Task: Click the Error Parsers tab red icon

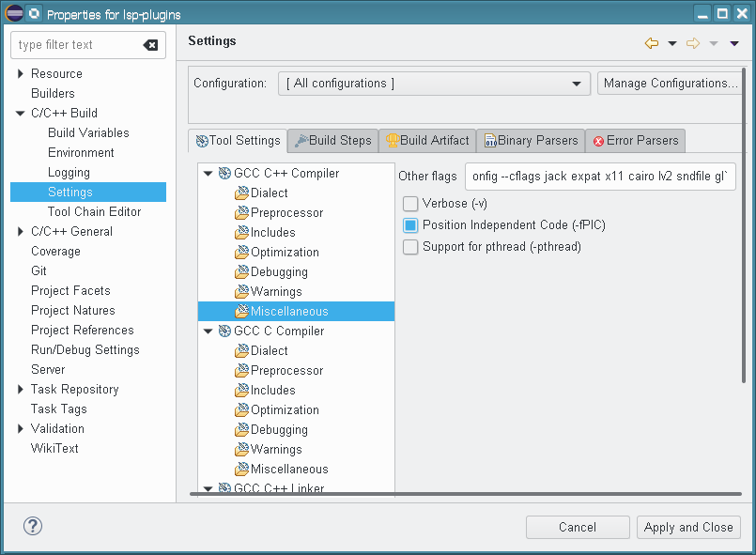Action: 598,141
